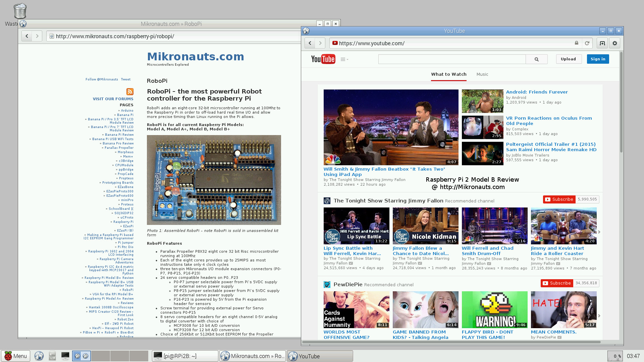
Task: Click the padlock security icon in address bar
Action: coord(577,43)
